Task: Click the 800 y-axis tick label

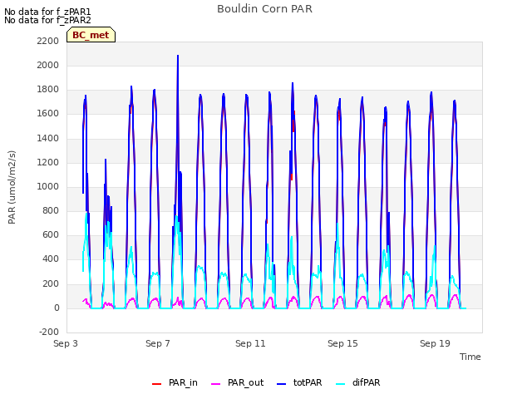Action: tap(51, 210)
